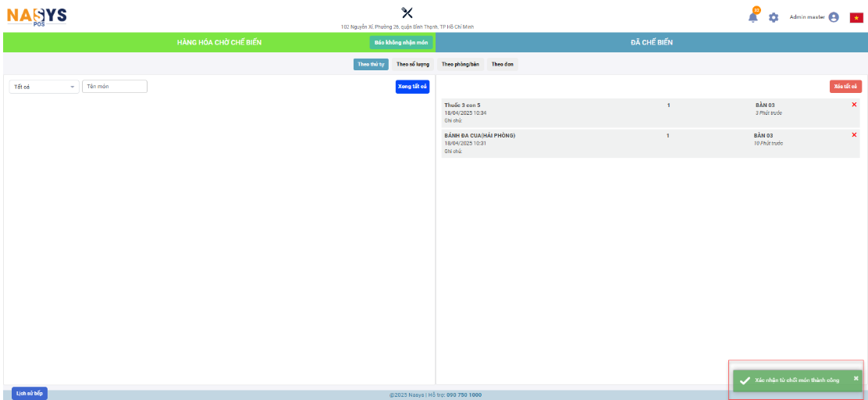Open the settings gear
Screen dimensions: 868x400
pyautogui.click(x=774, y=17)
